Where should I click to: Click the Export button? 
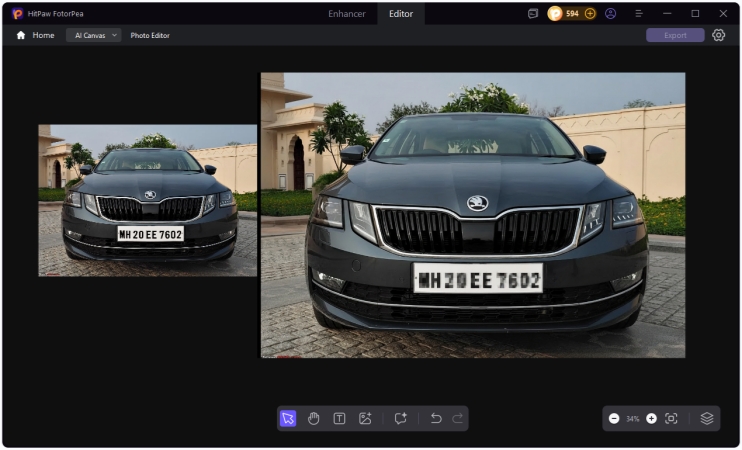675,35
